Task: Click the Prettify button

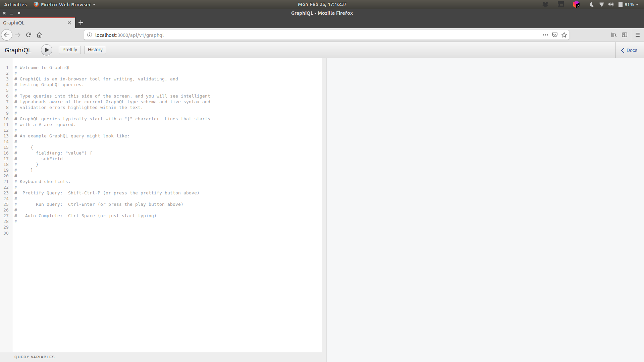Action: click(x=69, y=50)
